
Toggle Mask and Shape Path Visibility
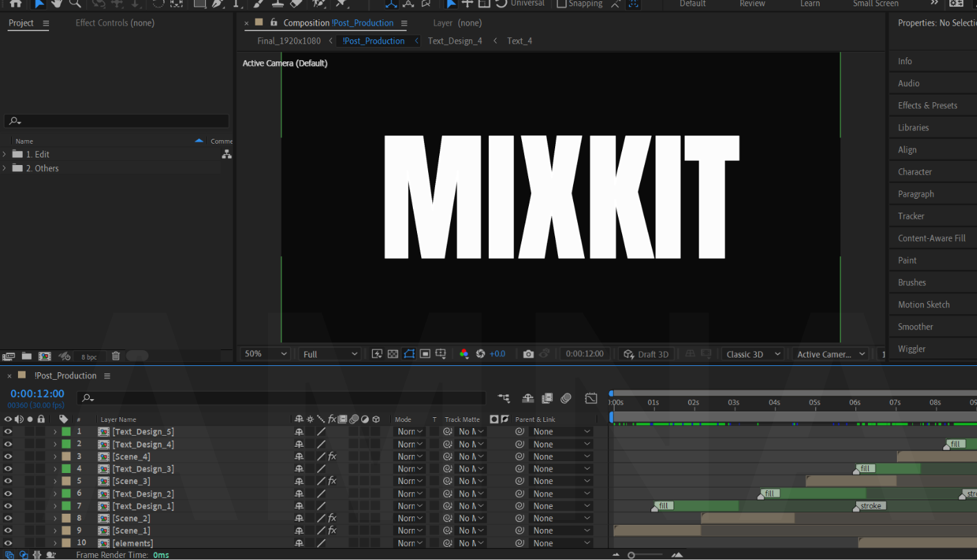click(x=409, y=354)
